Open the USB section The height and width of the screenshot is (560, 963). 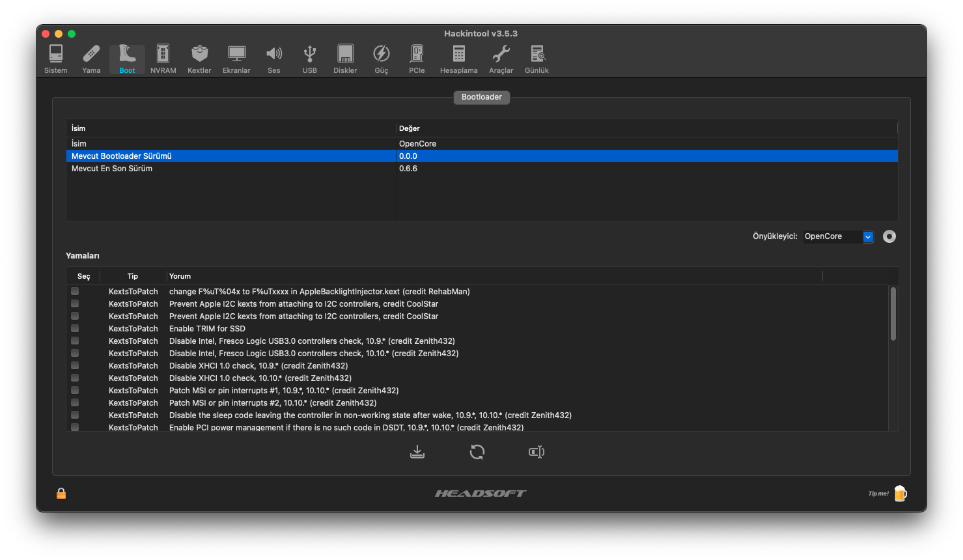point(310,59)
